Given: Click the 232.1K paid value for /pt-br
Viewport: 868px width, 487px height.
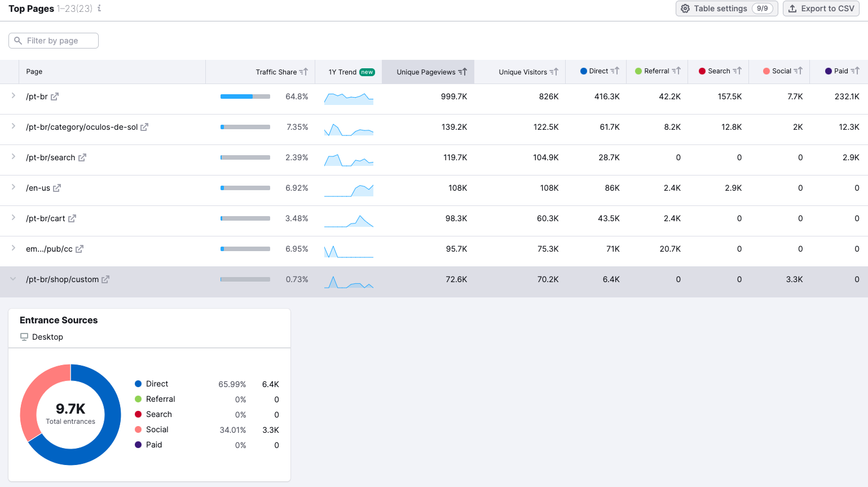Looking at the screenshot, I should coord(847,96).
